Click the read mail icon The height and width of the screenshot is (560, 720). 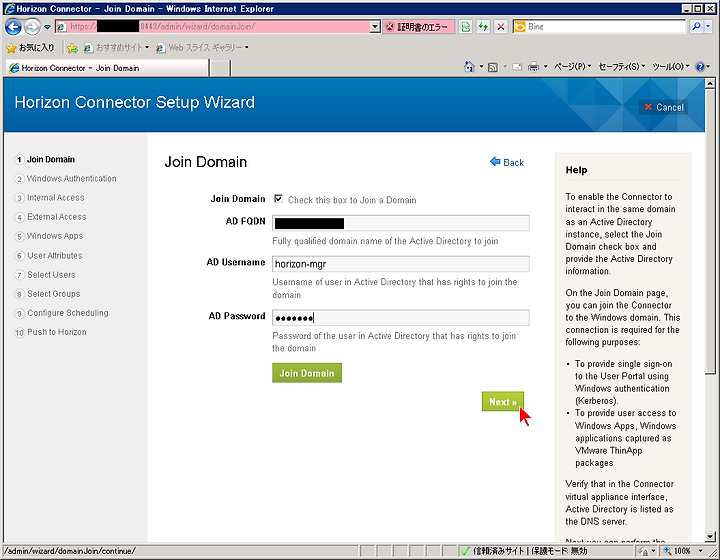(x=517, y=67)
